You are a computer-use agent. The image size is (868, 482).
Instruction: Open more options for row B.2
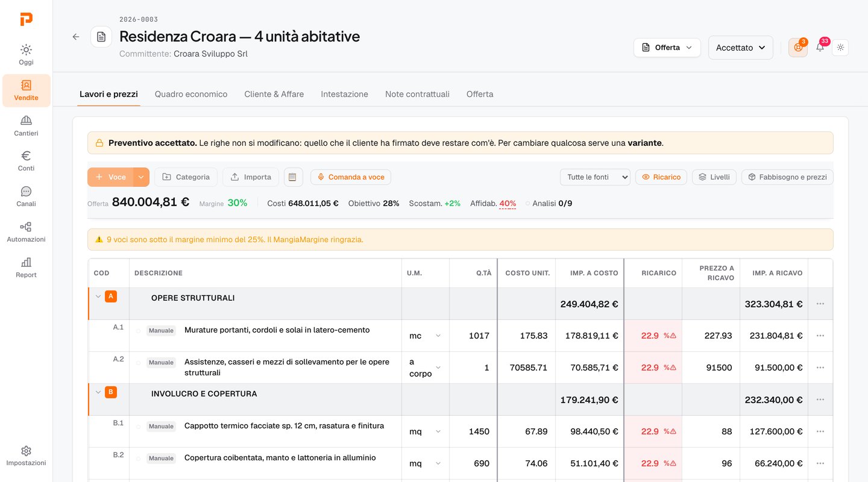(820, 463)
